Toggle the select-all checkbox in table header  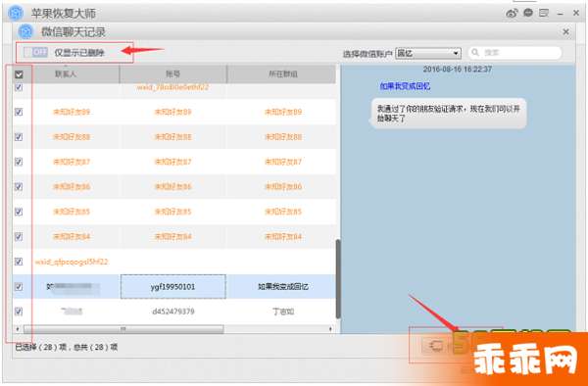click(x=19, y=74)
